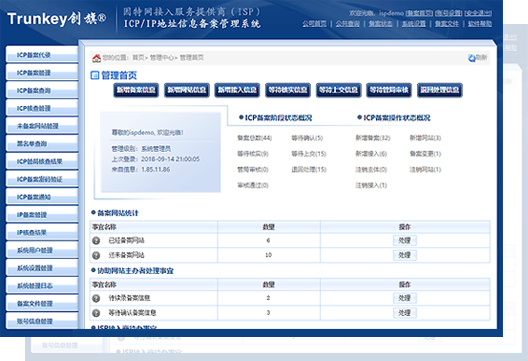Click the red house home icon in breadcrumb
This screenshot has width=528, height=361.
[97, 58]
